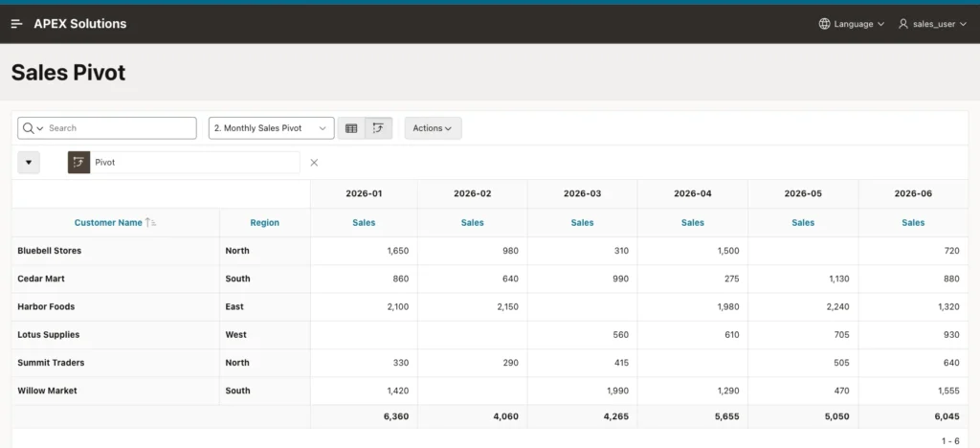Select the Willow Market row name
This screenshot has height=448, width=980.
48,391
